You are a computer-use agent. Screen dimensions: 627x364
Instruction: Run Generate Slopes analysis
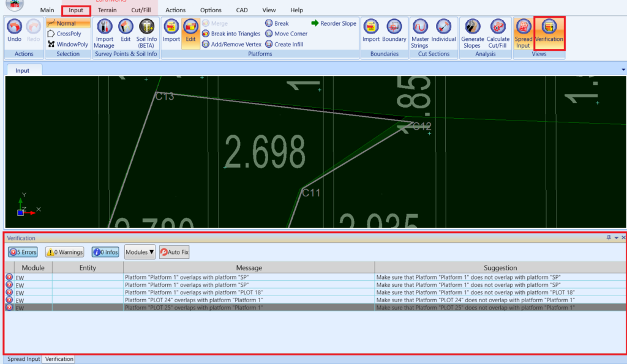click(472, 34)
